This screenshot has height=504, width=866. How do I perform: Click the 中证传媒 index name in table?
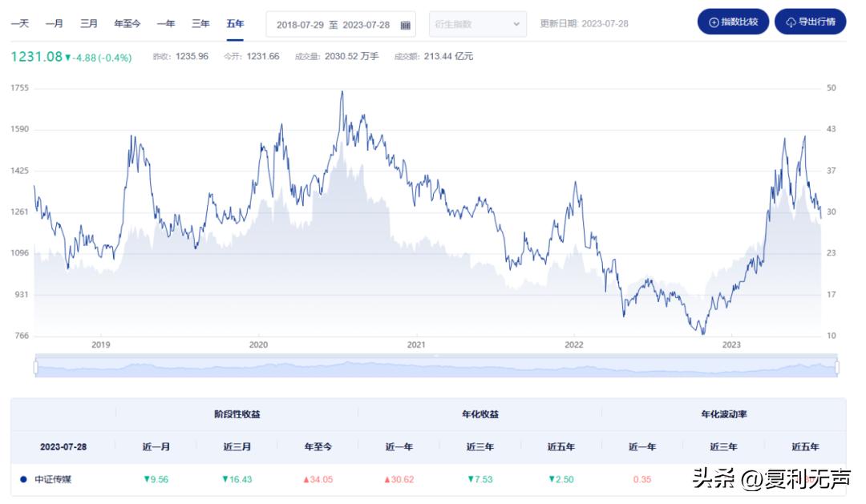tap(52, 479)
